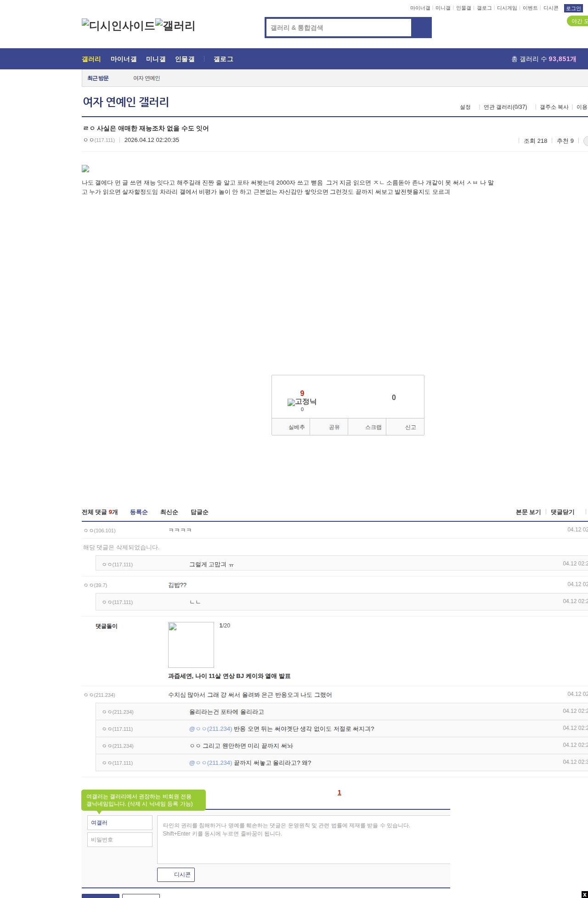Sort comments by 최신순

(169, 512)
